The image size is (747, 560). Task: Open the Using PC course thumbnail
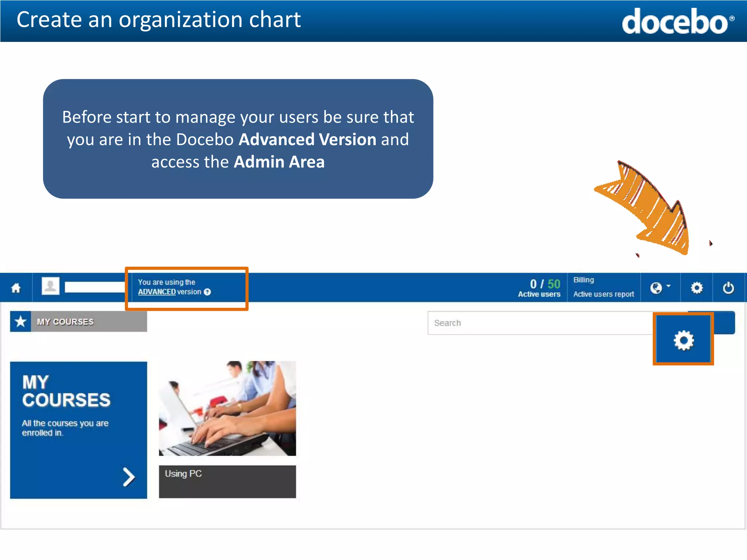227,408
